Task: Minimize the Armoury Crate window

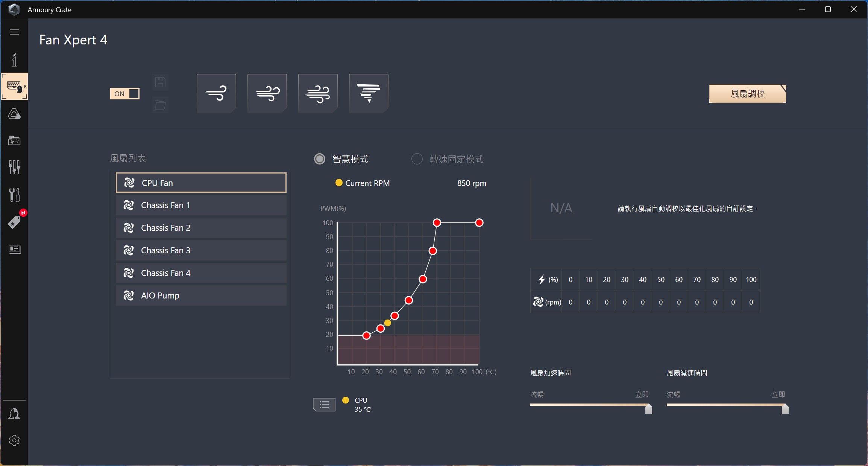Action: [802, 9]
